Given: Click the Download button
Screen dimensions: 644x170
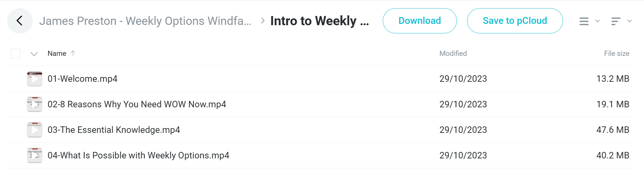Looking at the screenshot, I should point(420,21).
